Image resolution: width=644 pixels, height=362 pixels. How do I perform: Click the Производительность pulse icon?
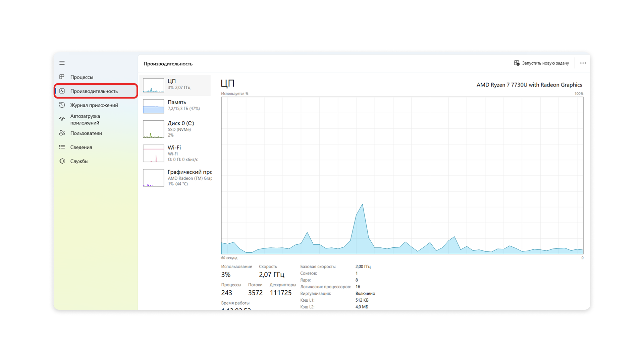pyautogui.click(x=62, y=91)
